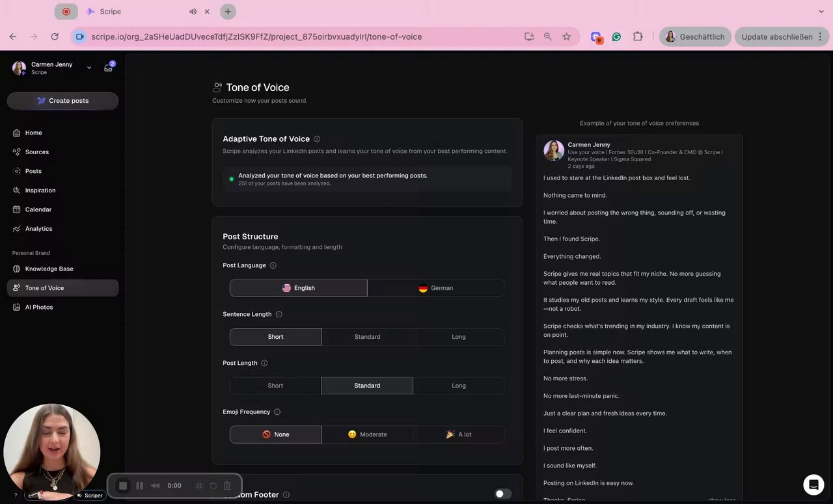Click info icon next to Custom Footer
The height and width of the screenshot is (504, 833).
pyautogui.click(x=286, y=495)
